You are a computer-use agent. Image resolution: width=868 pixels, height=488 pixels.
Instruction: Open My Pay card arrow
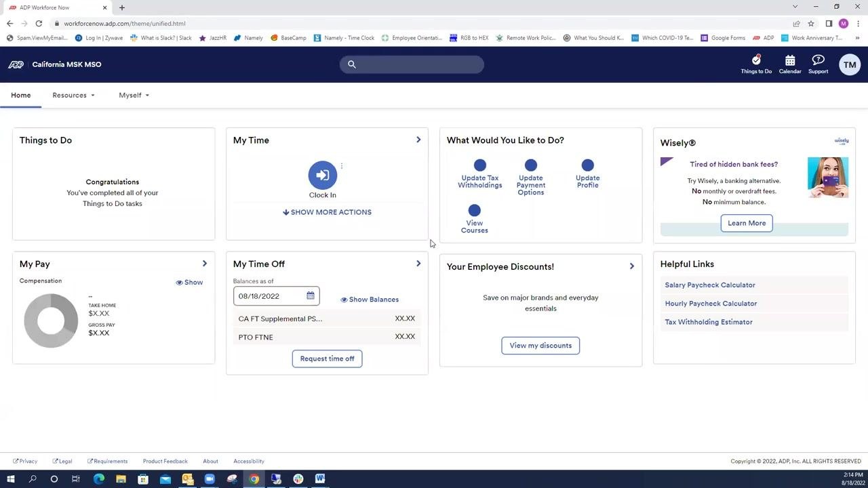[x=205, y=264]
